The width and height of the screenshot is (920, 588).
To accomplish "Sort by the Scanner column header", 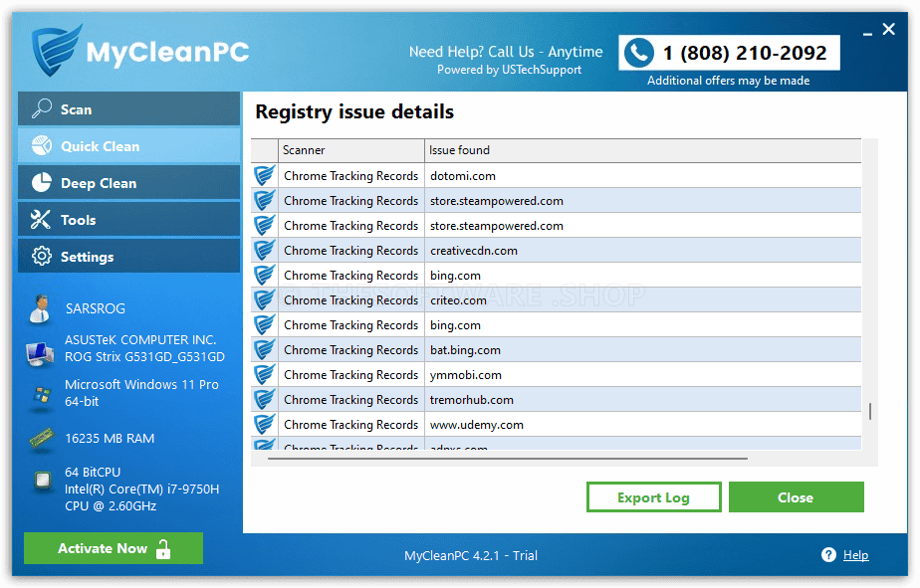I will tap(350, 150).
